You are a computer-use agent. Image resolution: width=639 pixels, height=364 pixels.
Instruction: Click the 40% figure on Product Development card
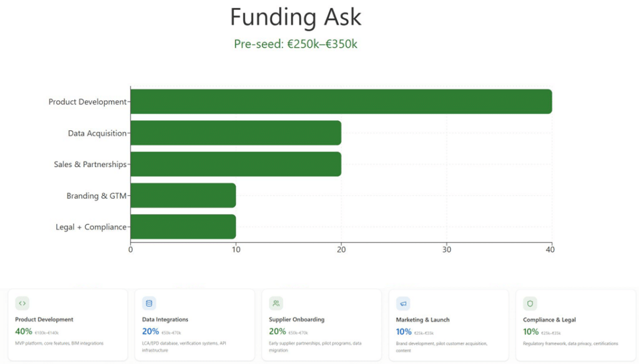[24, 332]
